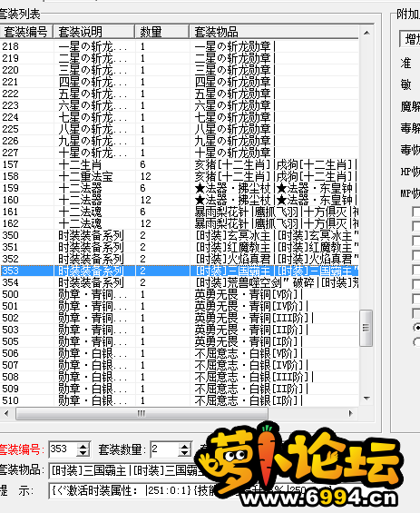Click item cell 英勇无畏·青铜[V阶]
The height and width of the screenshot is (513, 420).
(249, 294)
